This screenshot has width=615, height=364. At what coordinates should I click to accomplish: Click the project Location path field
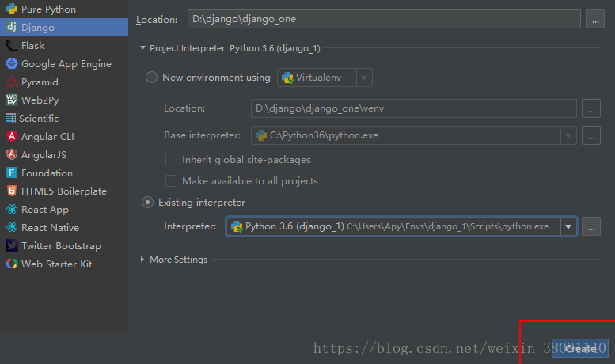(384, 19)
